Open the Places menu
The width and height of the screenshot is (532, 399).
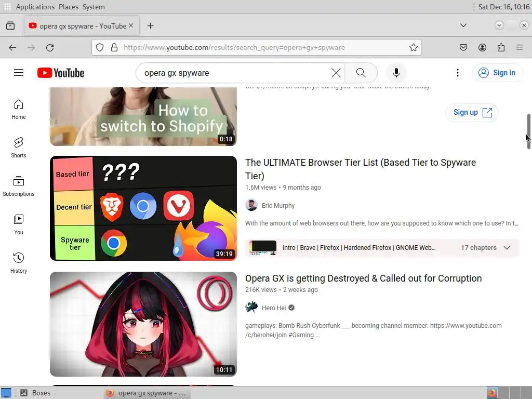[69, 7]
